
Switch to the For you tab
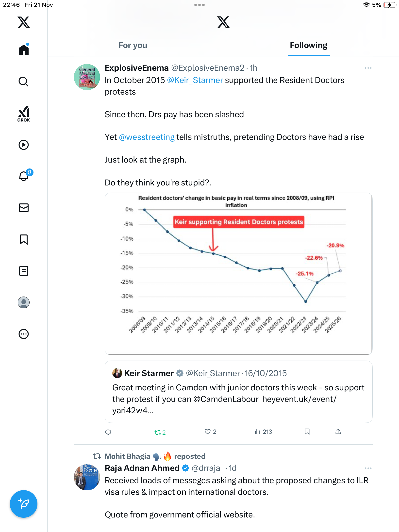point(133,45)
